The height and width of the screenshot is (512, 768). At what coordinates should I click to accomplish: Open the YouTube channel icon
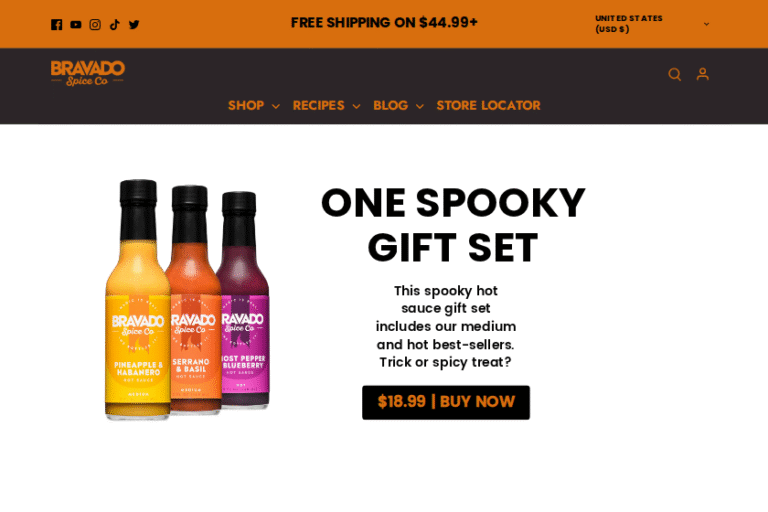coord(76,24)
